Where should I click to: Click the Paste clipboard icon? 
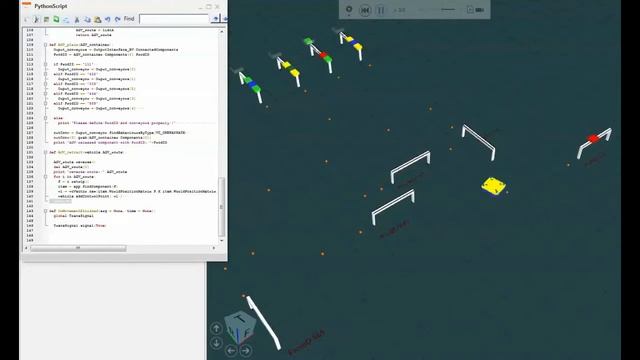[98, 20]
